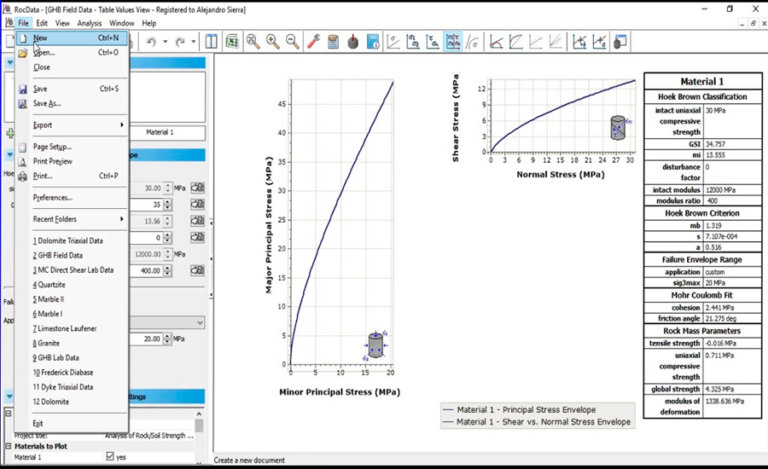Viewport: 768px width, 469px height.
Task: Toggle the sidebar panel layout icon
Action: coord(211,42)
